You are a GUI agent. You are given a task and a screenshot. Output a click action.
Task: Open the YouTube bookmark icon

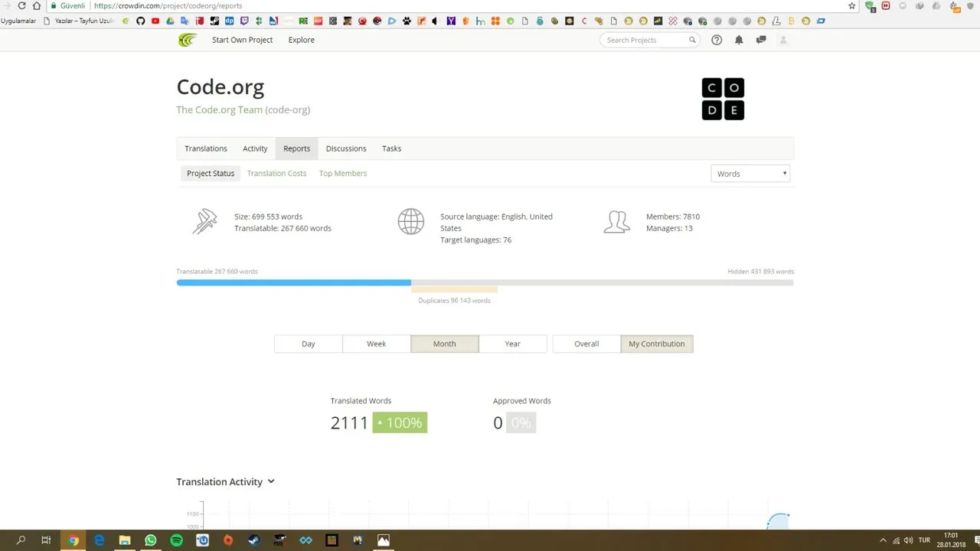click(155, 21)
